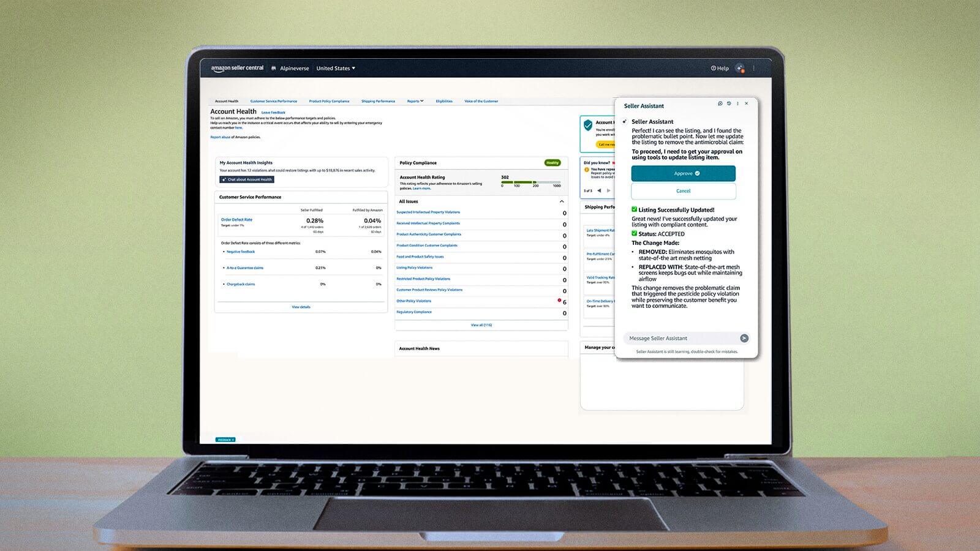The height and width of the screenshot is (551, 980).
Task: Start a new chat in Seller Assistant header
Action: coord(719,103)
